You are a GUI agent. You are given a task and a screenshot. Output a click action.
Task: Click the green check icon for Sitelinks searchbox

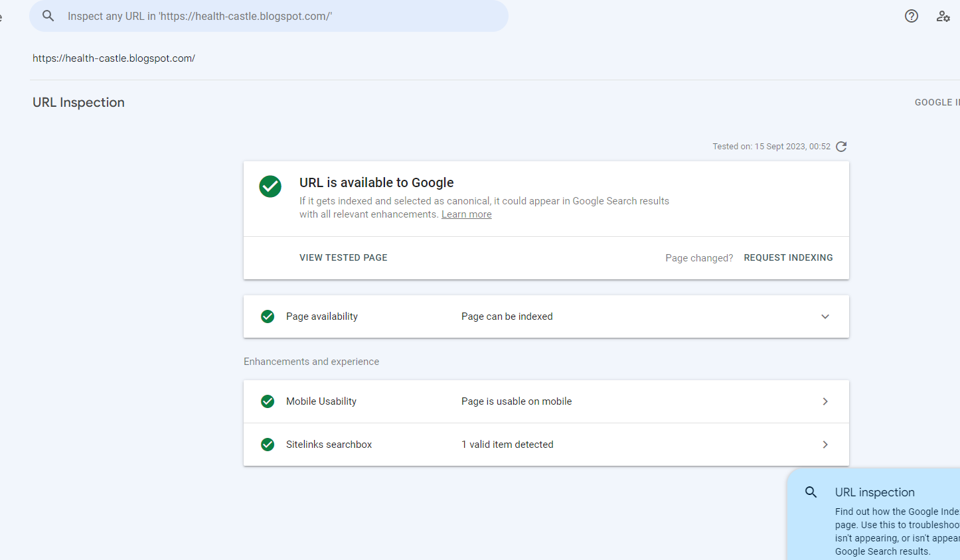click(268, 445)
